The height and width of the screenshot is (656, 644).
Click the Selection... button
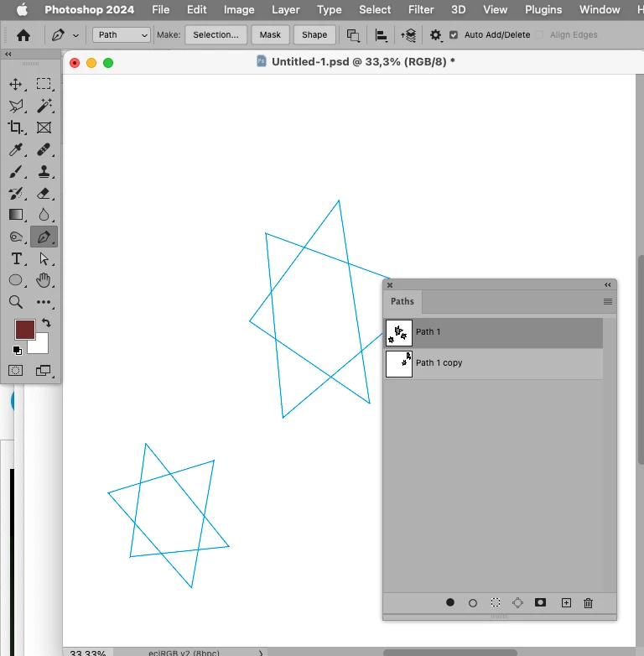[216, 34]
